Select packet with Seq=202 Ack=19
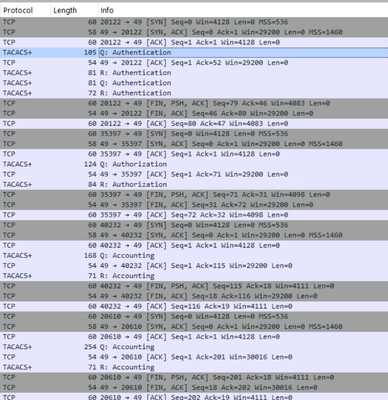388x400 pixels. pyautogui.click(x=194, y=396)
